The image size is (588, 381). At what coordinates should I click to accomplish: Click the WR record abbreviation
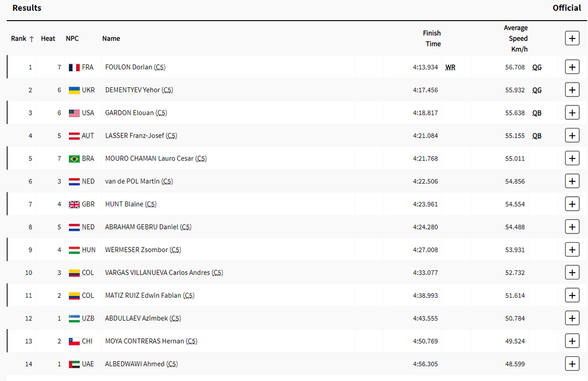click(x=450, y=67)
